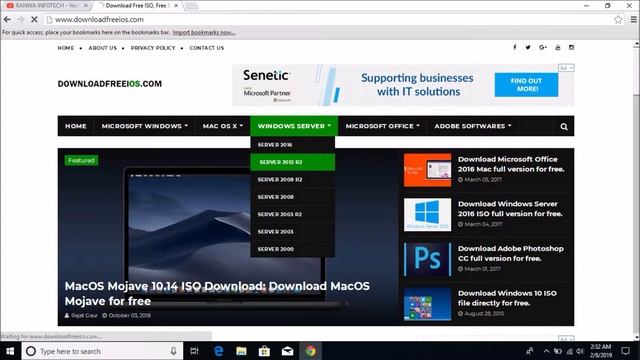Click the search magnifier in navigation bar
This screenshot has width=640, height=360.
click(564, 127)
